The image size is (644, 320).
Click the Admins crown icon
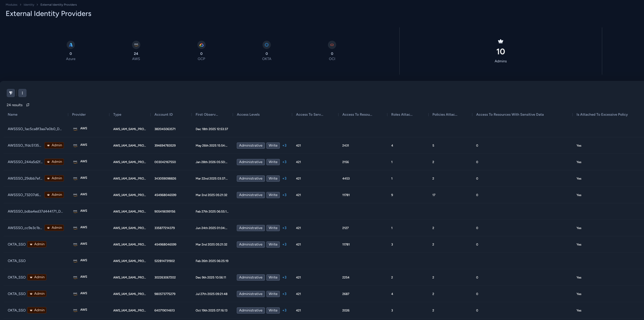point(500,41)
